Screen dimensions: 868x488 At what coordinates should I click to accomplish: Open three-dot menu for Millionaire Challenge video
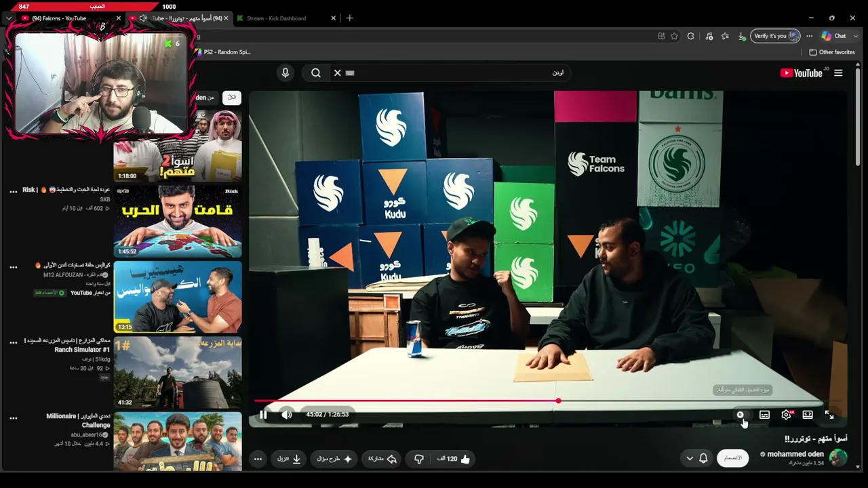point(13,418)
